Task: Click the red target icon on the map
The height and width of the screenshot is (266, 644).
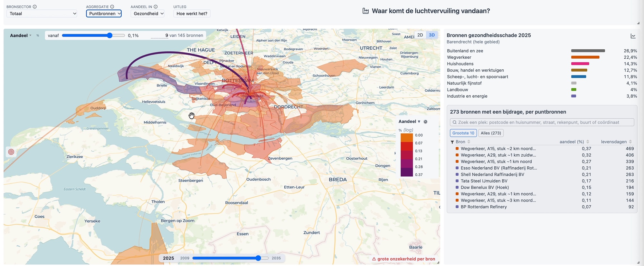Action: (x=11, y=152)
